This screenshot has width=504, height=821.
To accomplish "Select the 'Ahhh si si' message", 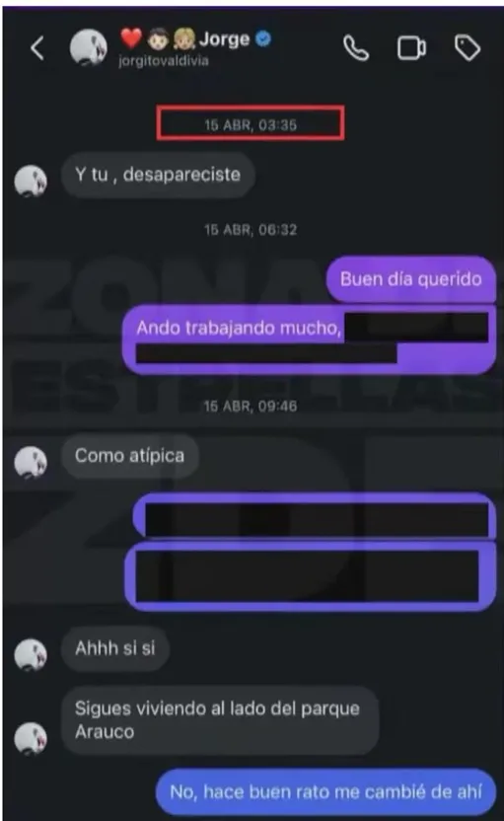I will click(x=115, y=648).
